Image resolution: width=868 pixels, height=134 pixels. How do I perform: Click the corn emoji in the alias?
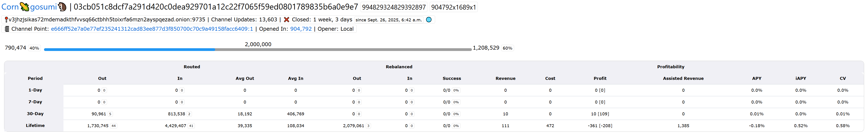24,7
